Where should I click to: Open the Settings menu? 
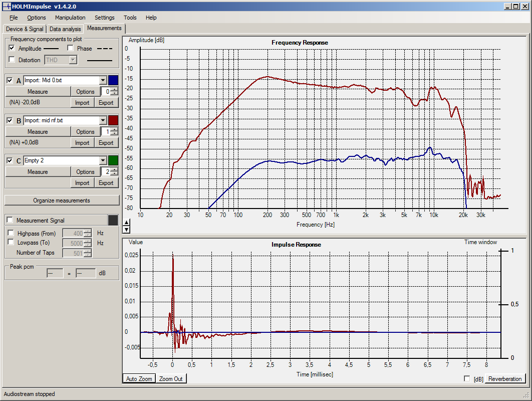tap(105, 18)
